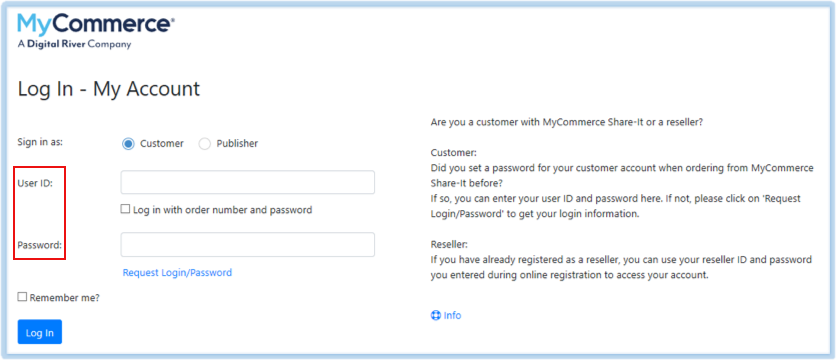The height and width of the screenshot is (360, 837).
Task: Click the "Password:" field label
Action: [40, 245]
